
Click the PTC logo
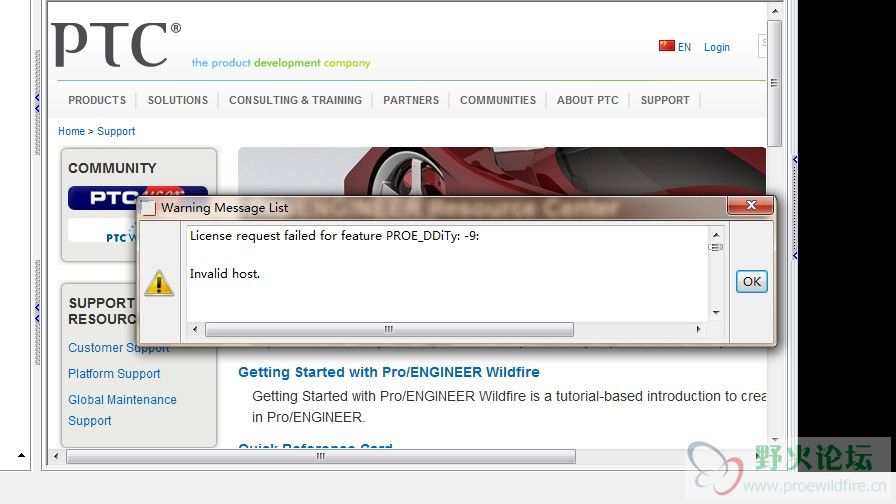(x=116, y=44)
